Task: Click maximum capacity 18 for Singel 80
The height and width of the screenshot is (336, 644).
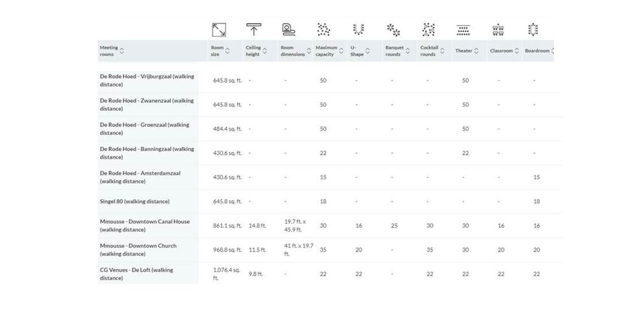Action: [324, 202]
